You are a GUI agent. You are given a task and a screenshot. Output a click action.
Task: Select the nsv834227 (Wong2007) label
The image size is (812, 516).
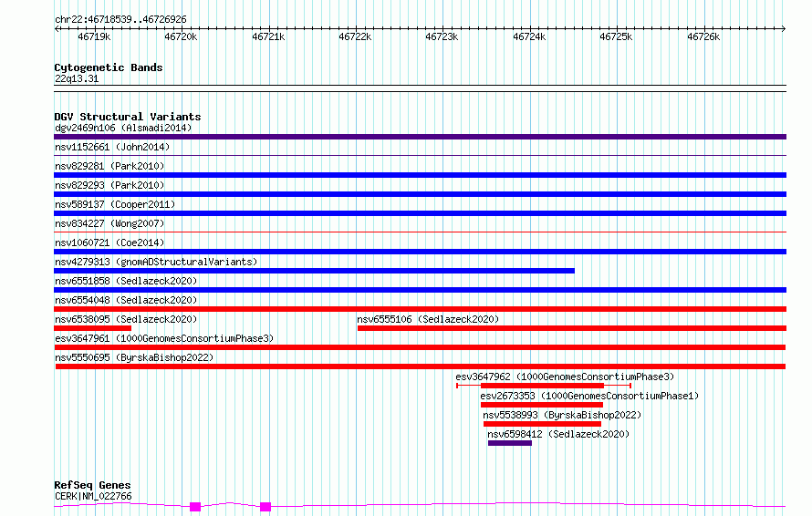coord(109,223)
